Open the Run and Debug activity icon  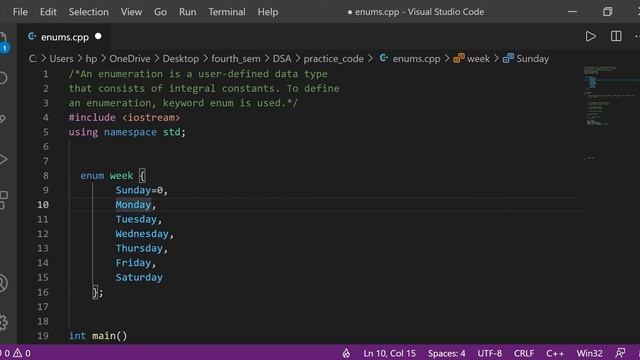pos(3,160)
